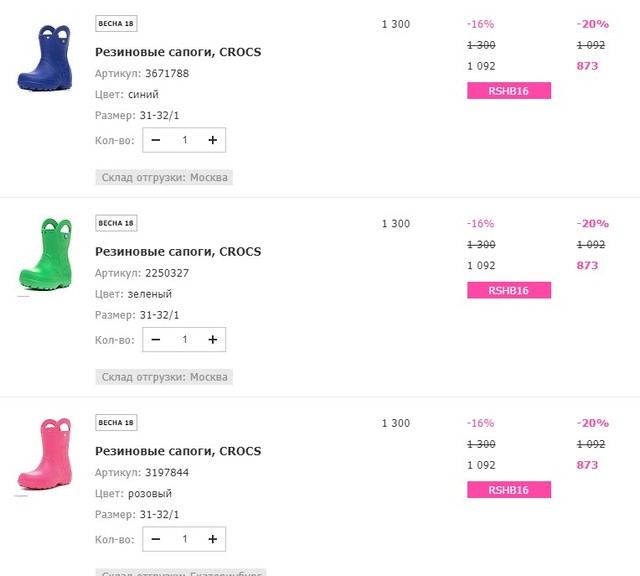This screenshot has height=576, width=640.
Task: Open the blue rubber boots thumbnail
Action: tap(45, 58)
